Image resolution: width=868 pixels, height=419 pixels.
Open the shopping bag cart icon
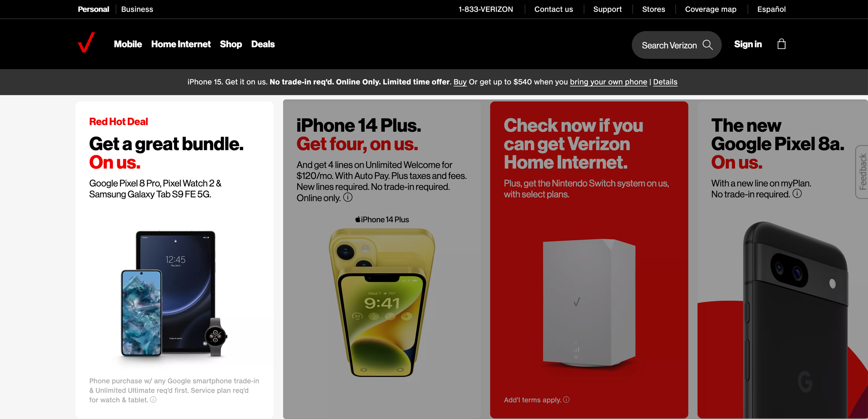[x=781, y=44]
